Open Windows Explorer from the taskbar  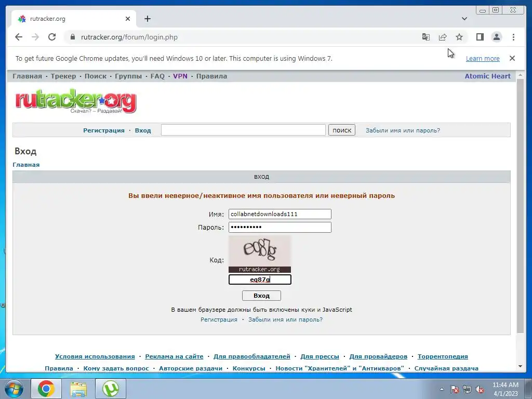pos(78,389)
